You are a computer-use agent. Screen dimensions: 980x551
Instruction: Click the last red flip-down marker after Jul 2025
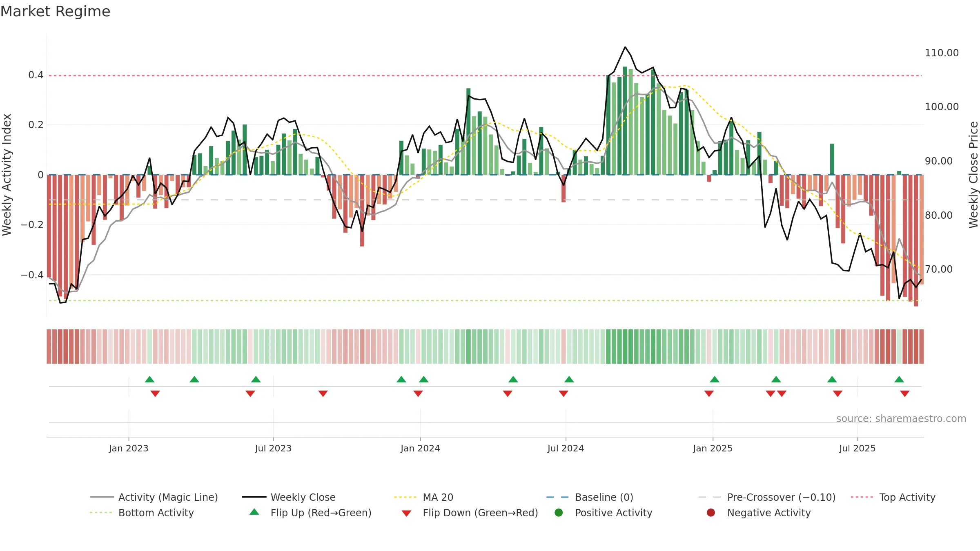[904, 393]
